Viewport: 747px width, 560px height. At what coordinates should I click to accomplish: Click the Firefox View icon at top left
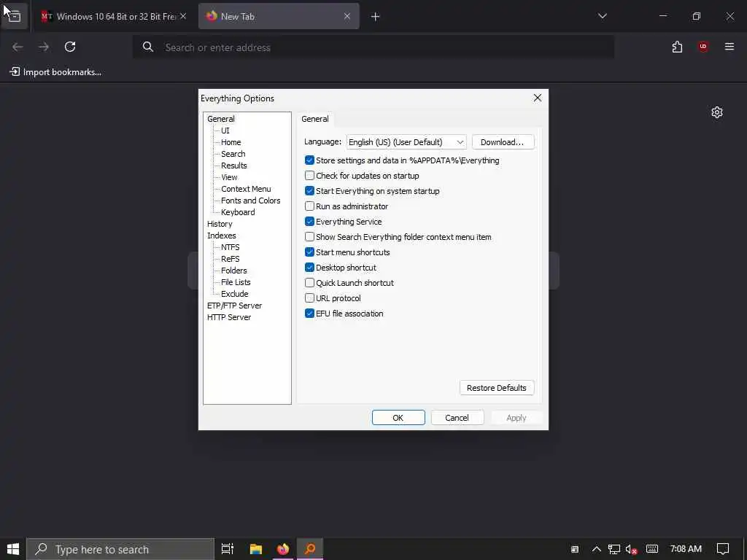pyautogui.click(x=15, y=17)
